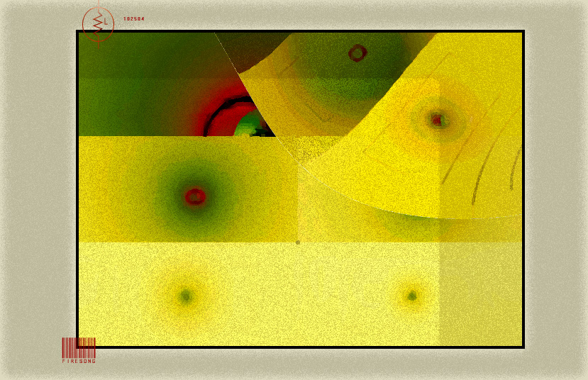Click the "102504" number text
Viewport: 588px width, 380px height.
(134, 18)
